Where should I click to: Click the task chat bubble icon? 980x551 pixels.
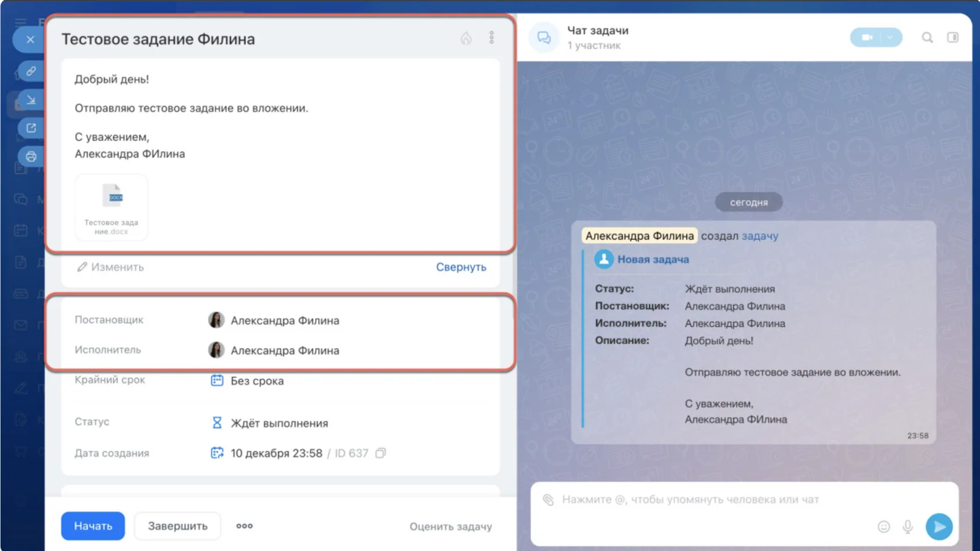(544, 37)
